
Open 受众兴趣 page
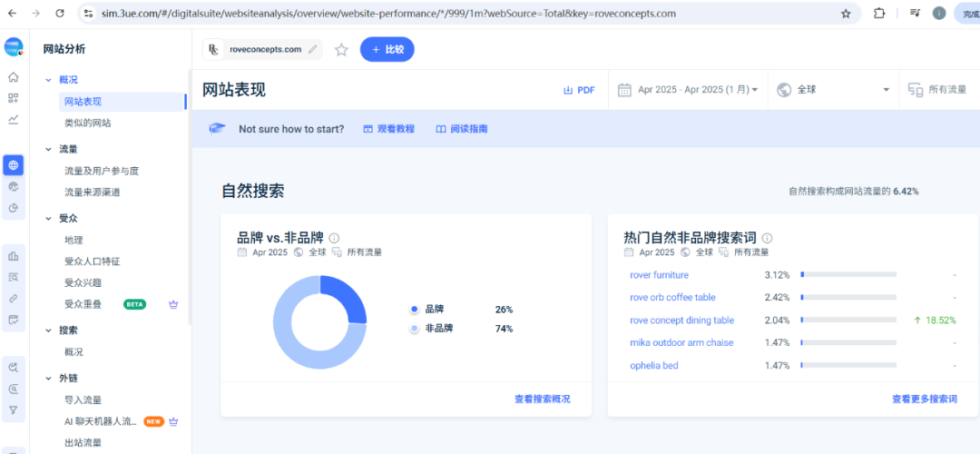click(83, 282)
